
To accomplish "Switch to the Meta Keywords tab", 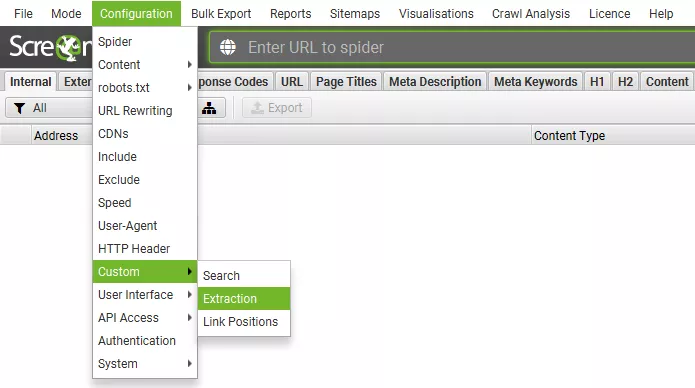I will click(x=535, y=82).
